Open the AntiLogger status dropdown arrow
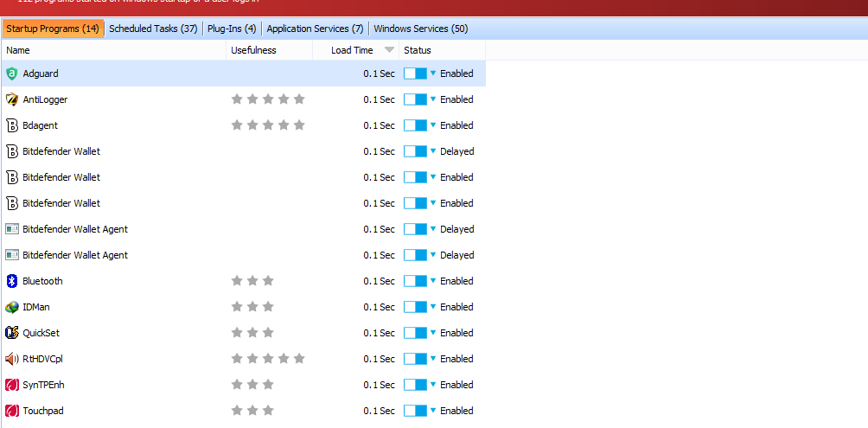 (433, 99)
